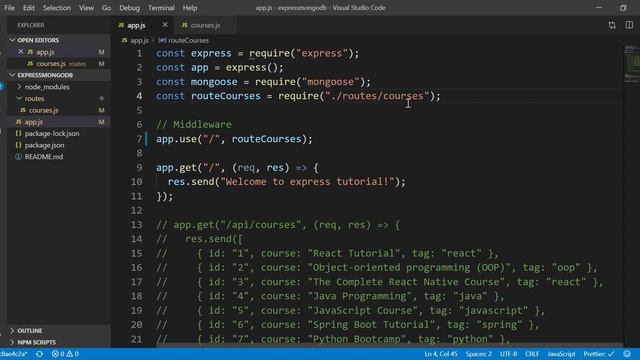Click the feedback smiley icon
640x360 pixels.
[x=627, y=354]
